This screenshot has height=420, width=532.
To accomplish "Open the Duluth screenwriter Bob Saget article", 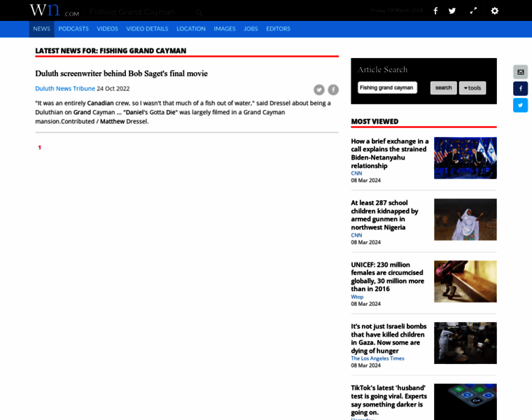I will point(121,73).
